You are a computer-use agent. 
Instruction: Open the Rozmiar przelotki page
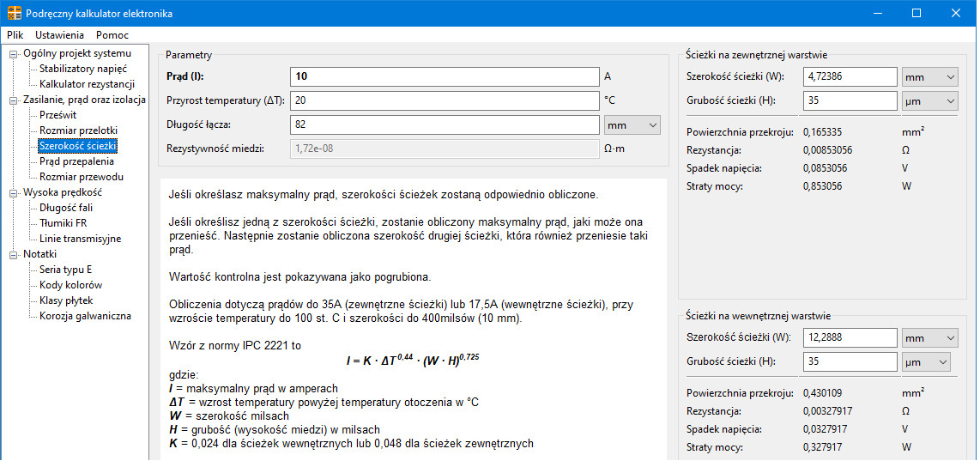point(78,130)
